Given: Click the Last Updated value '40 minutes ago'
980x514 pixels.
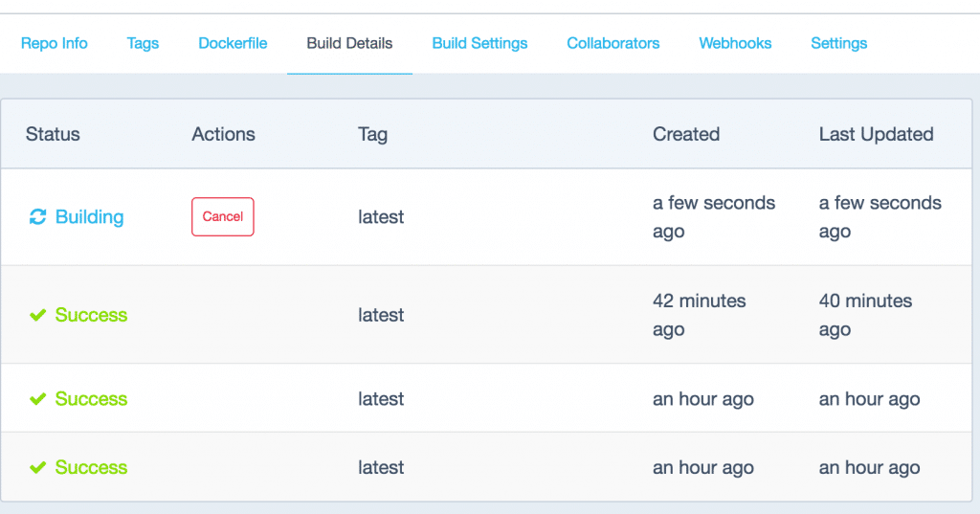Looking at the screenshot, I should tap(865, 315).
